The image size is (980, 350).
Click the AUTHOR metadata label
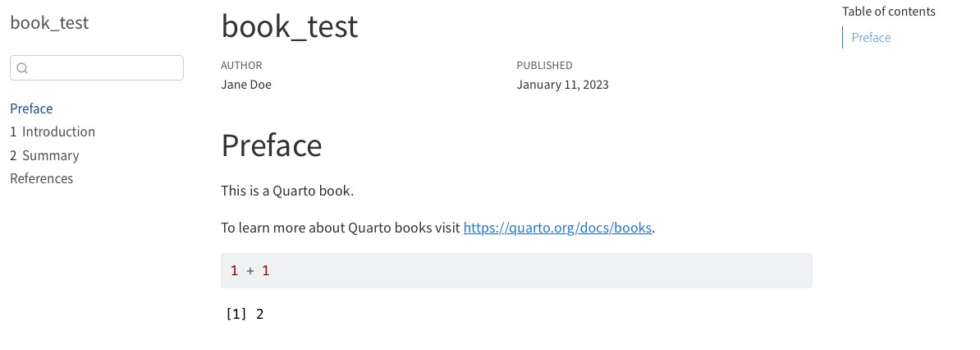click(x=241, y=65)
